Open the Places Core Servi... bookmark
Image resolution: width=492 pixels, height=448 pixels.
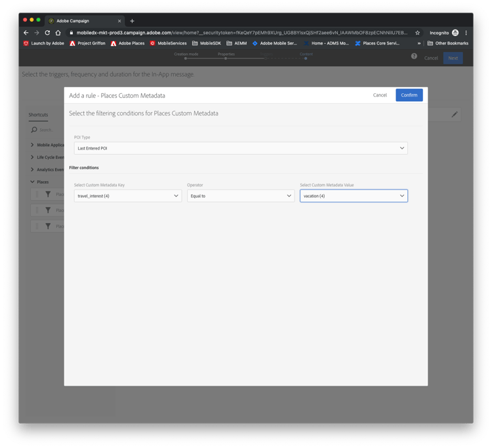[x=377, y=43]
